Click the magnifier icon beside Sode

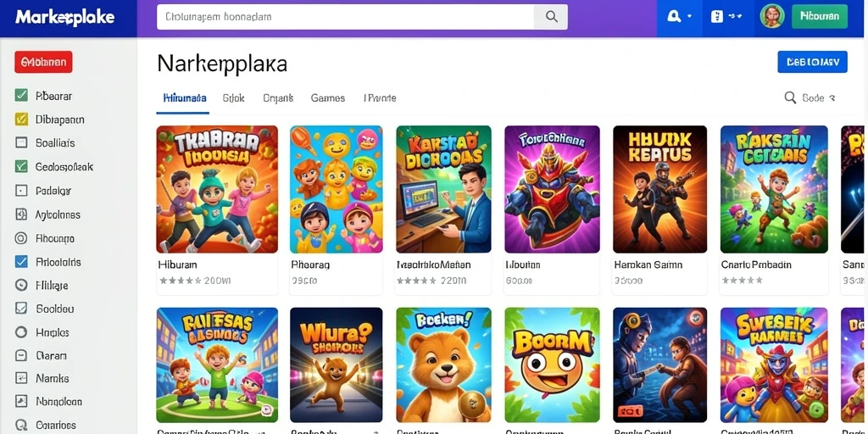coord(791,98)
